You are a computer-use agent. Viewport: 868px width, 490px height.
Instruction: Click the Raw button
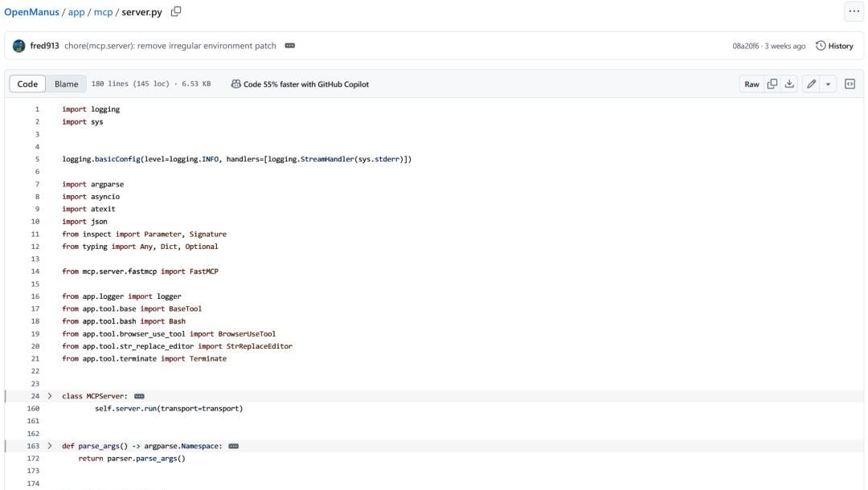(x=751, y=84)
